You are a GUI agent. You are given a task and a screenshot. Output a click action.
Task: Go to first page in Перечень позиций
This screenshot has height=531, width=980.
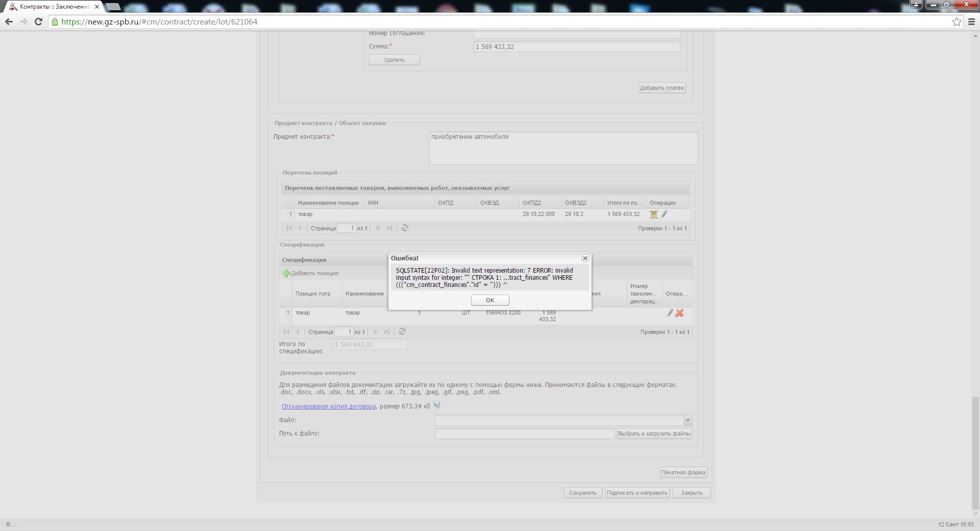click(x=289, y=228)
